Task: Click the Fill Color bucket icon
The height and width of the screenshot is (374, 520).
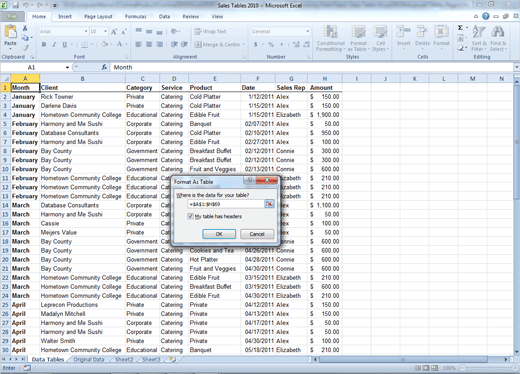Action: (x=105, y=44)
